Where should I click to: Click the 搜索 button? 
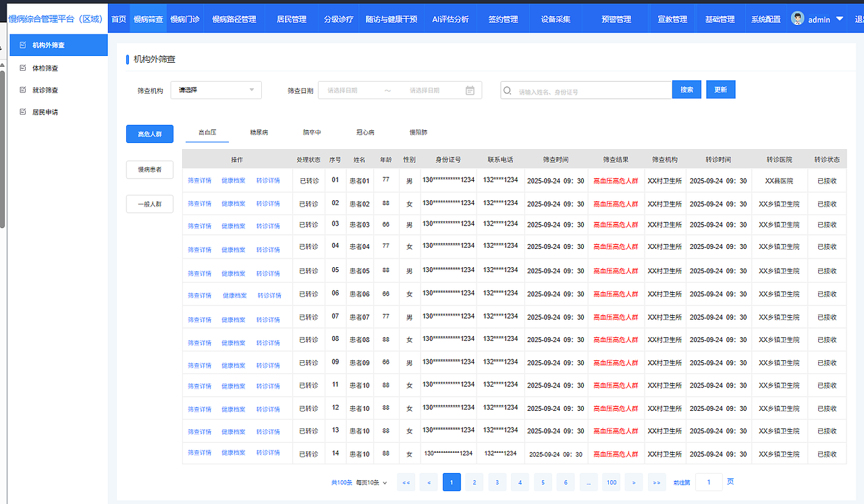coord(686,90)
